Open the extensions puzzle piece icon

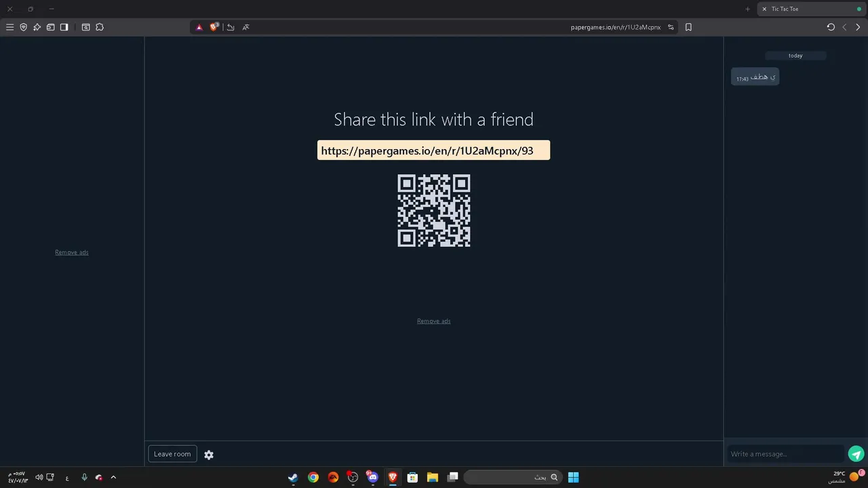(x=100, y=27)
